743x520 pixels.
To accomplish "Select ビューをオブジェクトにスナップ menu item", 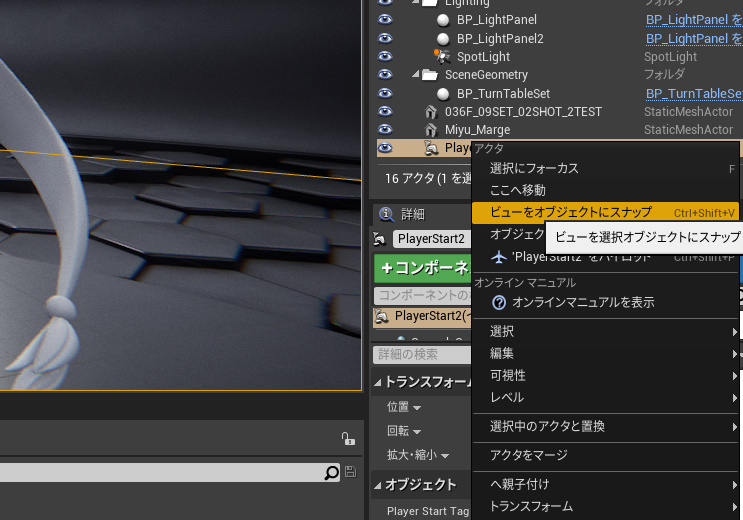I will (570, 212).
